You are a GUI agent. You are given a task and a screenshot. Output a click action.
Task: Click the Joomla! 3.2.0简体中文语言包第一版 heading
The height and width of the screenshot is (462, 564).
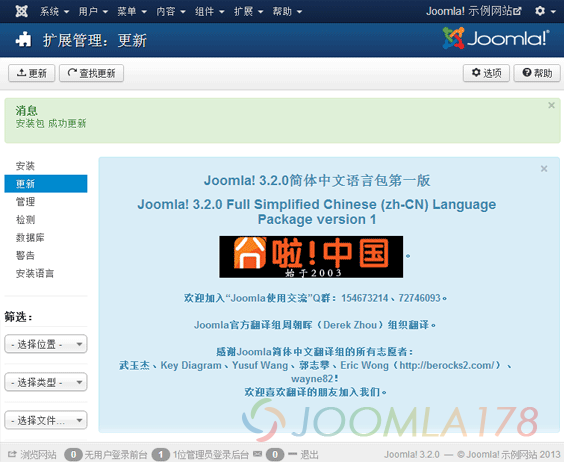[317, 180]
